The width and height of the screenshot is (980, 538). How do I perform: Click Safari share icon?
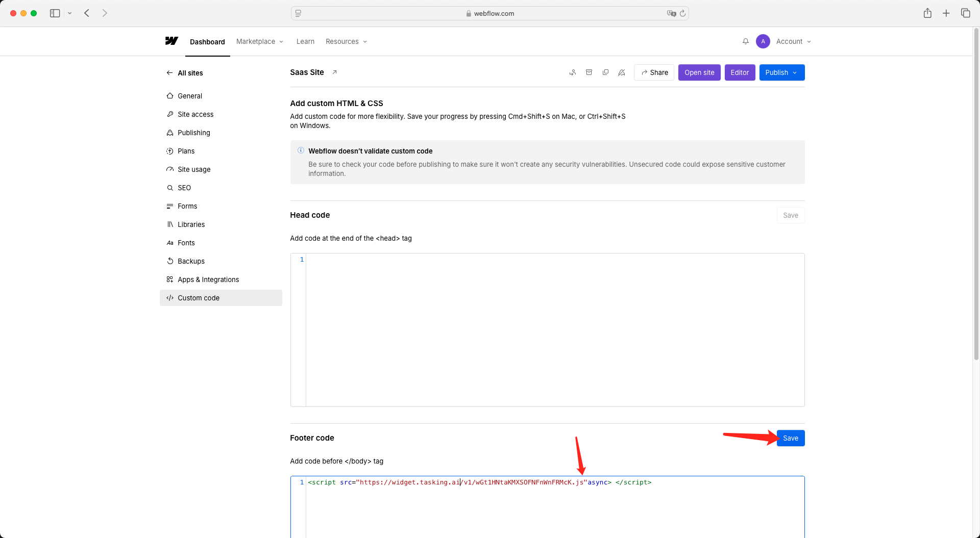point(927,13)
